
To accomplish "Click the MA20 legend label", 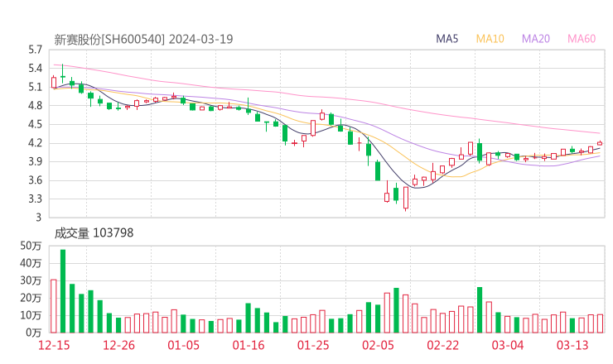I will pos(536,39).
